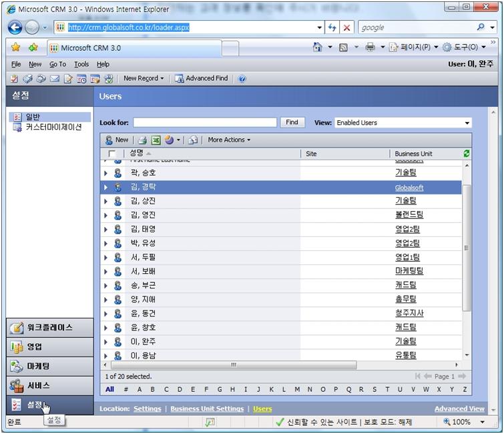This screenshot has height=434, width=504.
Task: Open the 워크플레이스 navigation area
Action: (x=50, y=328)
